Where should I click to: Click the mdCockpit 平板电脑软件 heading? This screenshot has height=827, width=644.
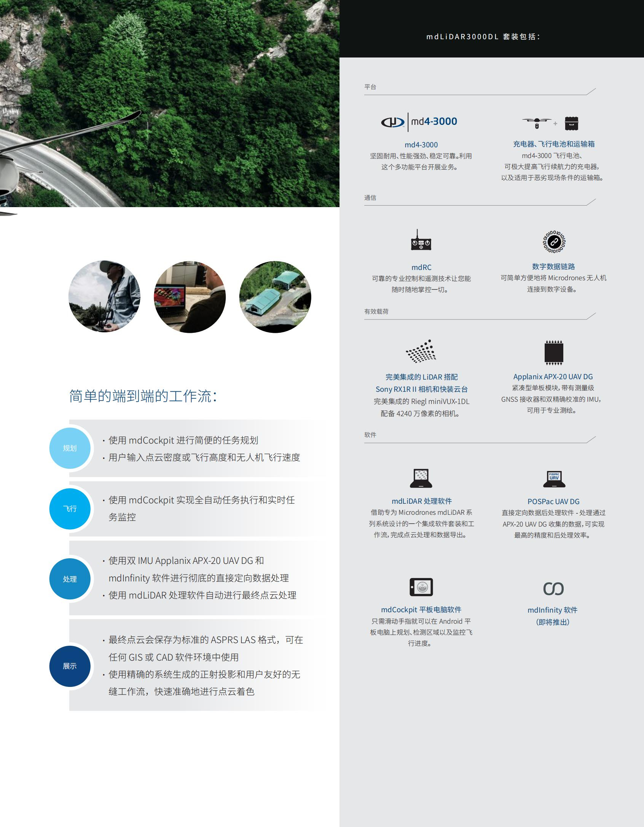tap(421, 610)
